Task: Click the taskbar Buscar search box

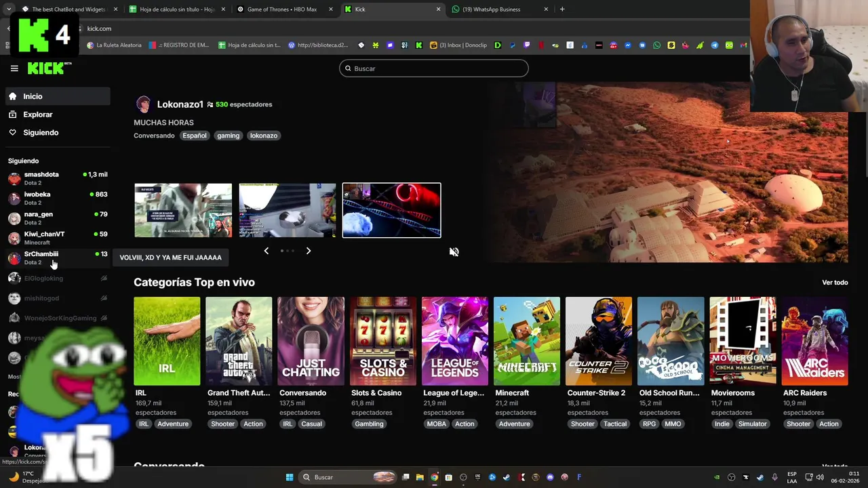Action: pos(348,477)
